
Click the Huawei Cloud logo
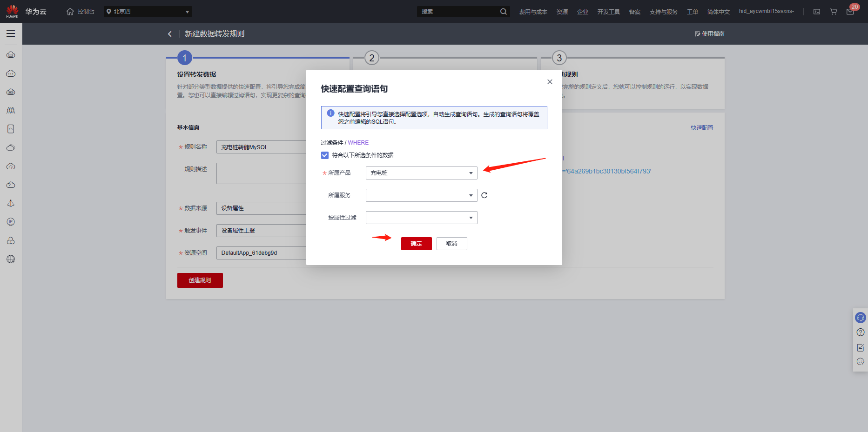(13, 11)
